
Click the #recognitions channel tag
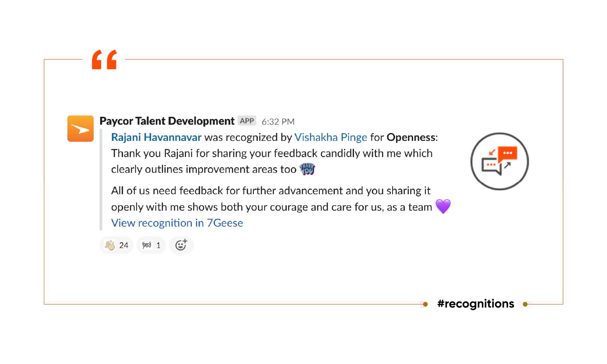[x=475, y=304]
